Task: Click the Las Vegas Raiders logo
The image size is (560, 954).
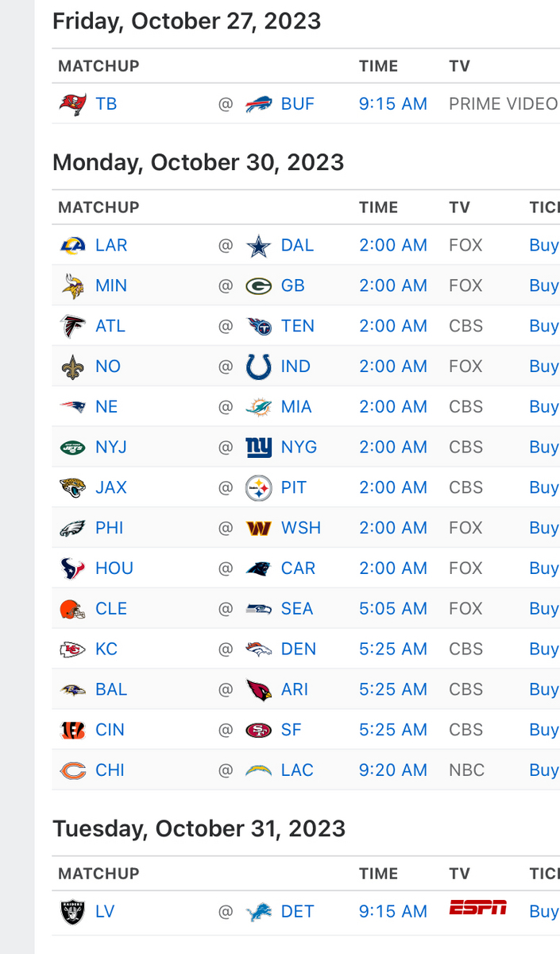Action: tap(71, 911)
